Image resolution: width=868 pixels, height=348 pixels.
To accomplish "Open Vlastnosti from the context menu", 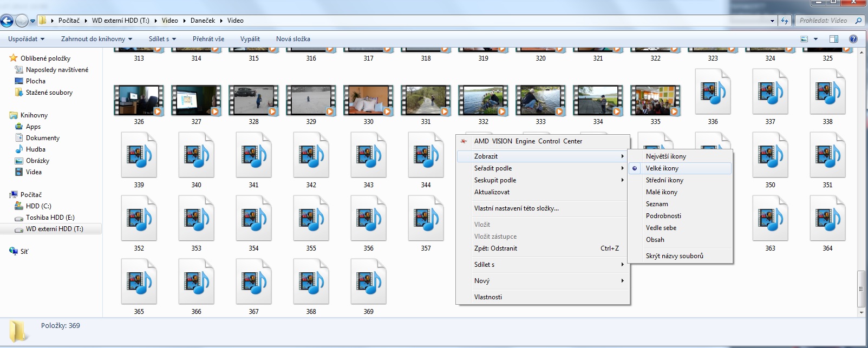I will click(488, 297).
